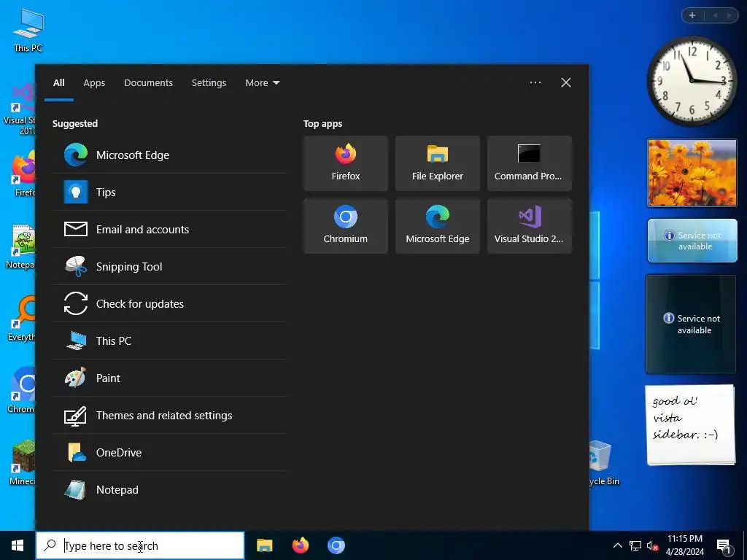Expand the More dropdown filter

[x=262, y=83]
